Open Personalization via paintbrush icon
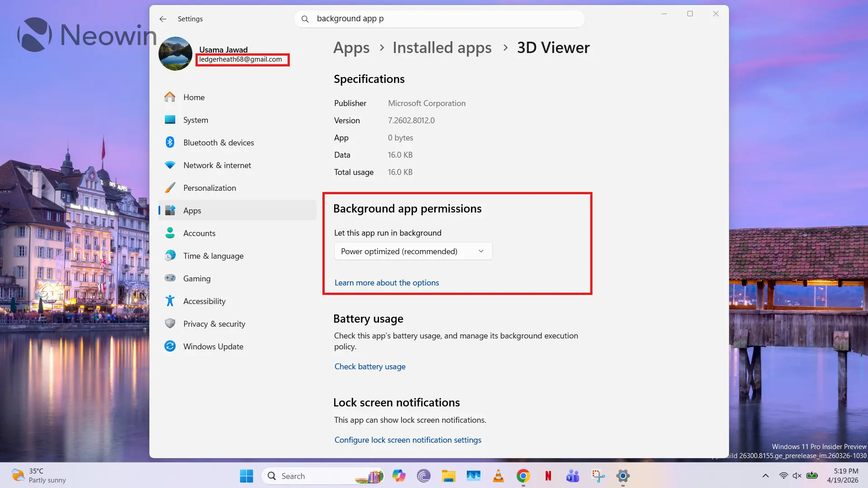This screenshot has width=868, height=488. (170, 188)
